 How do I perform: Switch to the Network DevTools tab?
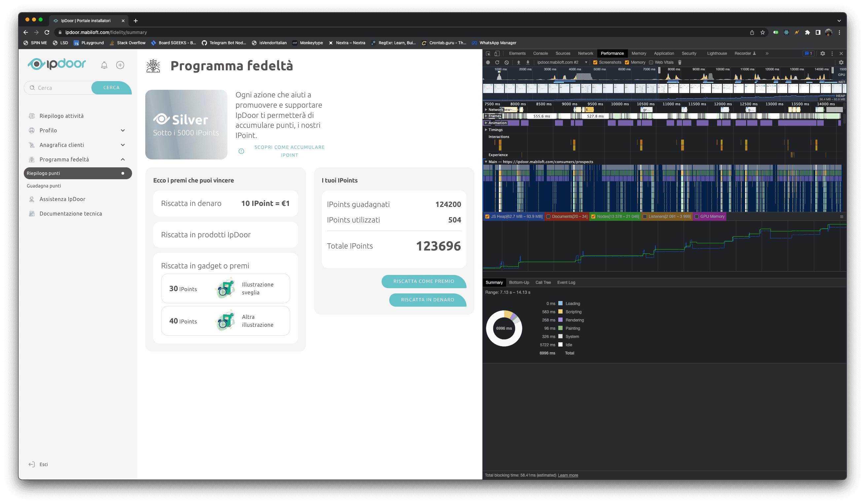coord(585,53)
